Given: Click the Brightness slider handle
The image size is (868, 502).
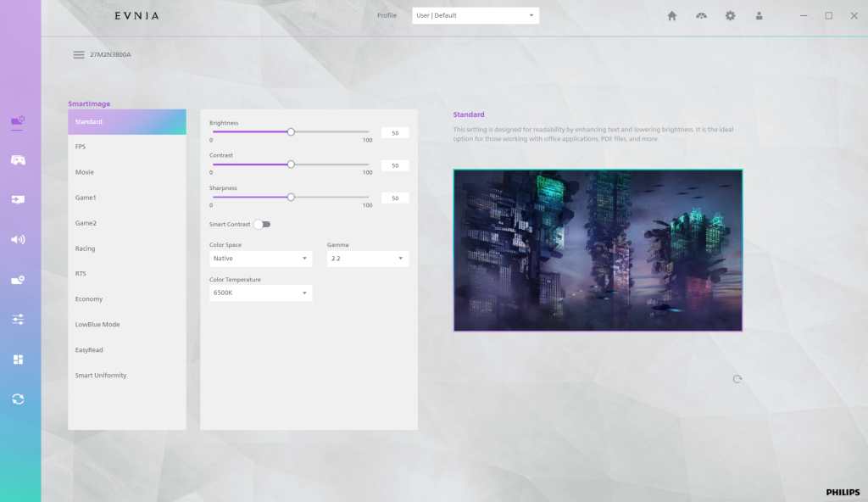Looking at the screenshot, I should click(291, 132).
